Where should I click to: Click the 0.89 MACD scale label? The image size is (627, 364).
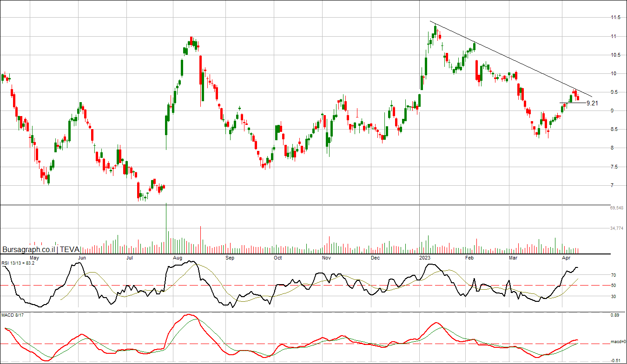[x=615, y=315]
